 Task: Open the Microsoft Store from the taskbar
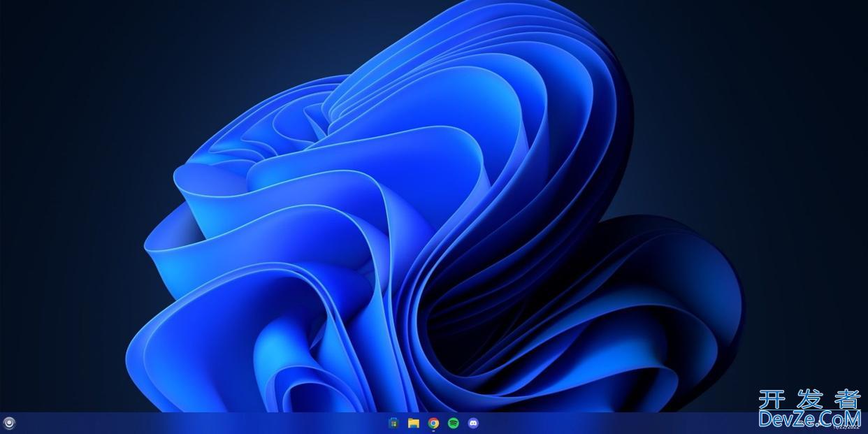393,423
